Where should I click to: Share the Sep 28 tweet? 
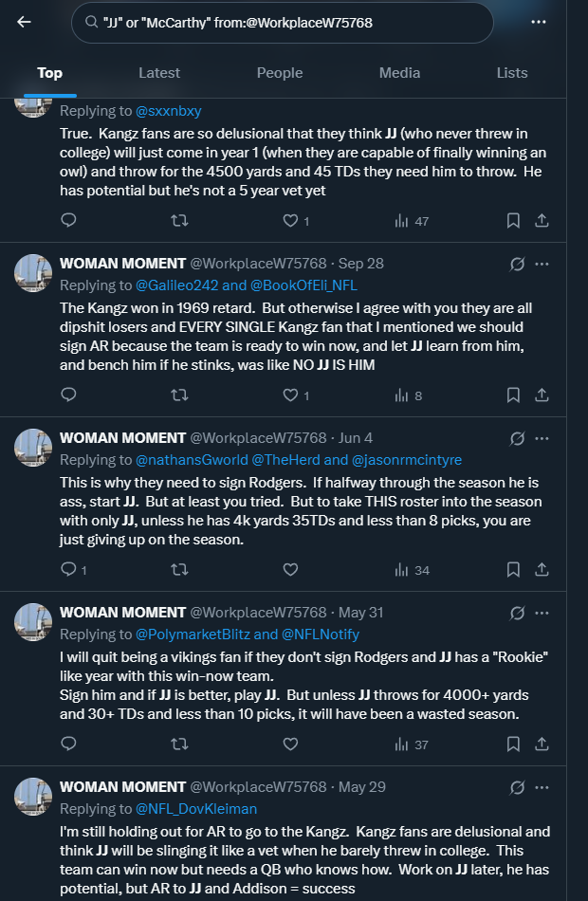pos(542,395)
